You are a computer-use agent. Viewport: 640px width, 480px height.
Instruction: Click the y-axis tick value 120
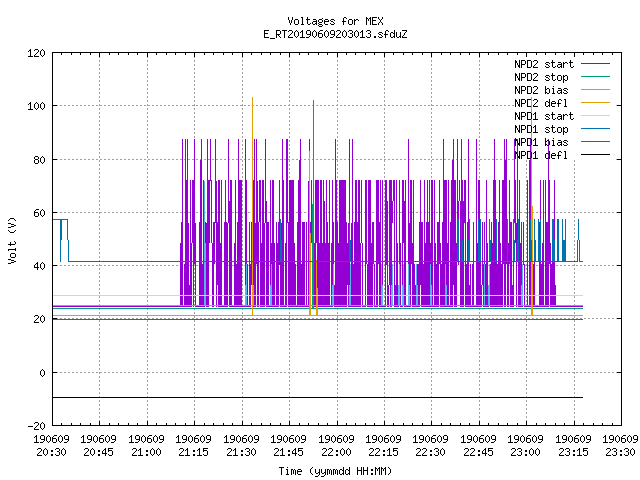[36, 53]
